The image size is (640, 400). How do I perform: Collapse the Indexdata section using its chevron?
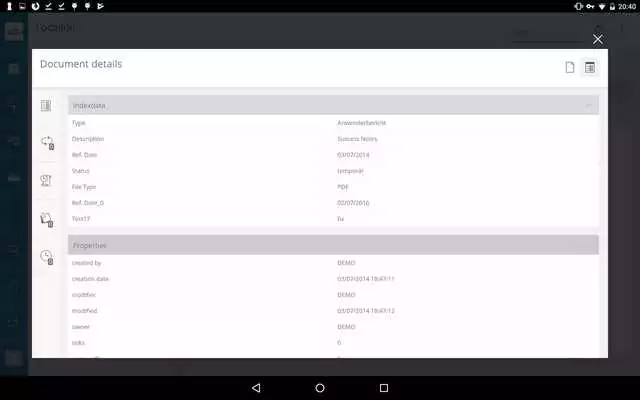[589, 105]
